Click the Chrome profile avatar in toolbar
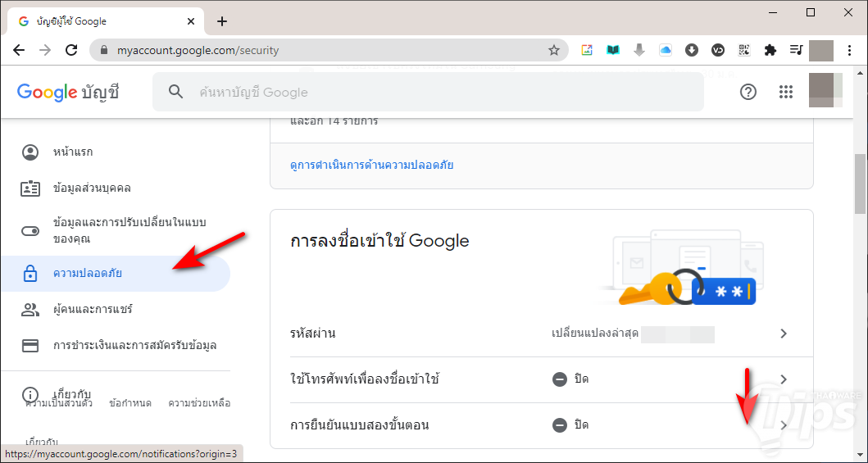 [821, 50]
